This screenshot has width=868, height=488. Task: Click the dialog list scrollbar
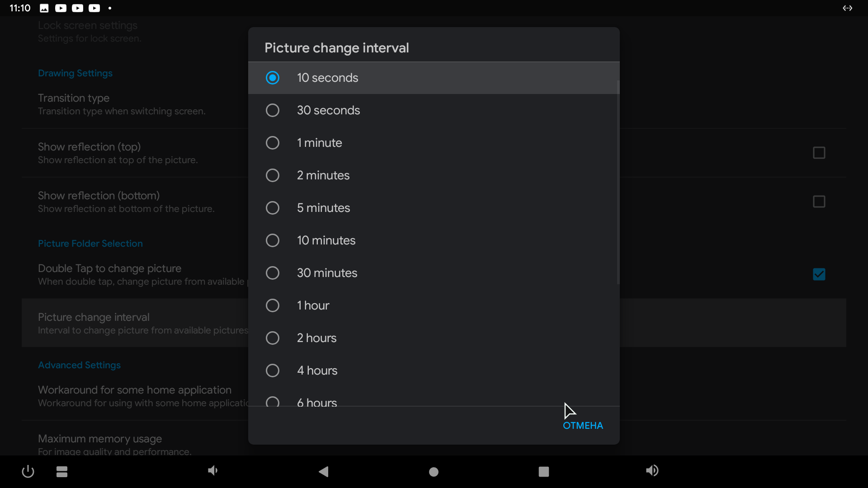tap(618, 183)
